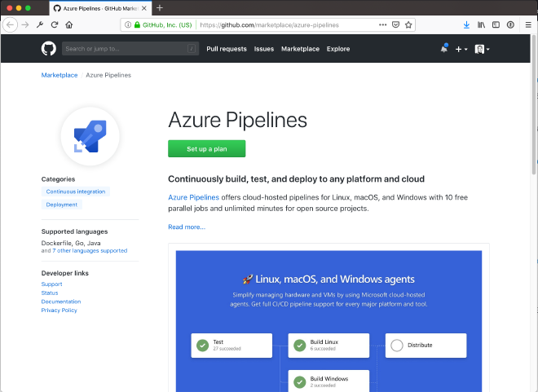Focus the Search or jump to field

pos(130,49)
